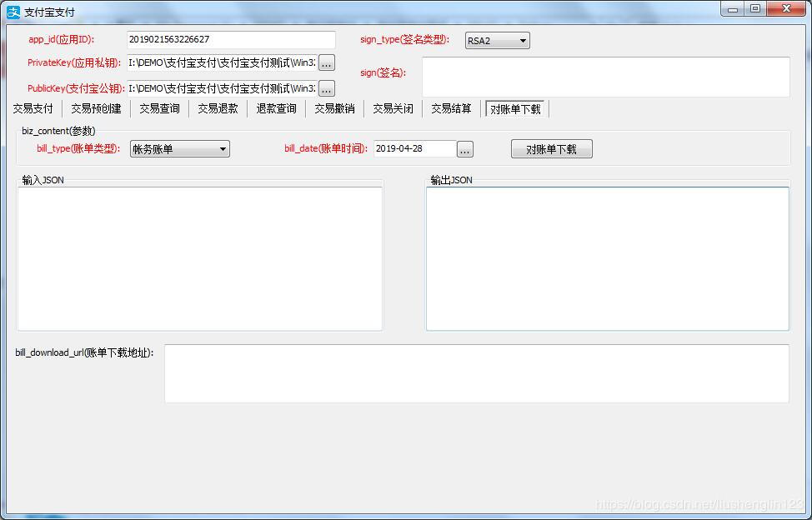The width and height of the screenshot is (812, 520).
Task: Switch to the 退款查询 tab
Action: (277, 108)
